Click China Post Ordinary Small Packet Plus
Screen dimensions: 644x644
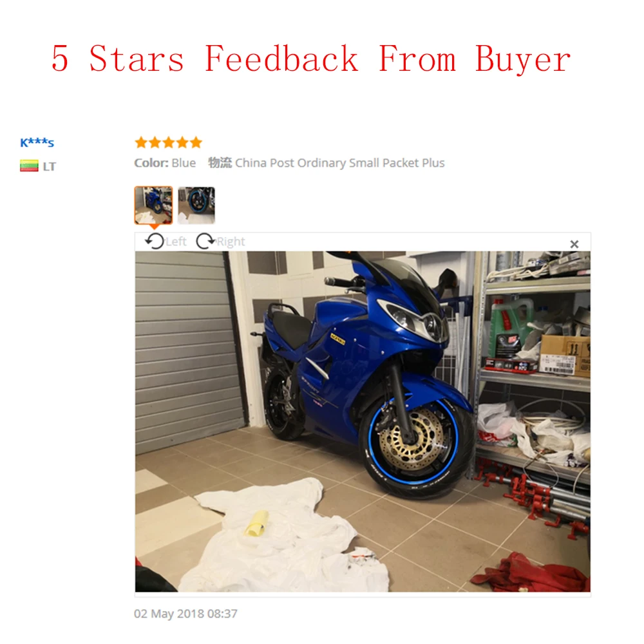pyautogui.click(x=339, y=163)
